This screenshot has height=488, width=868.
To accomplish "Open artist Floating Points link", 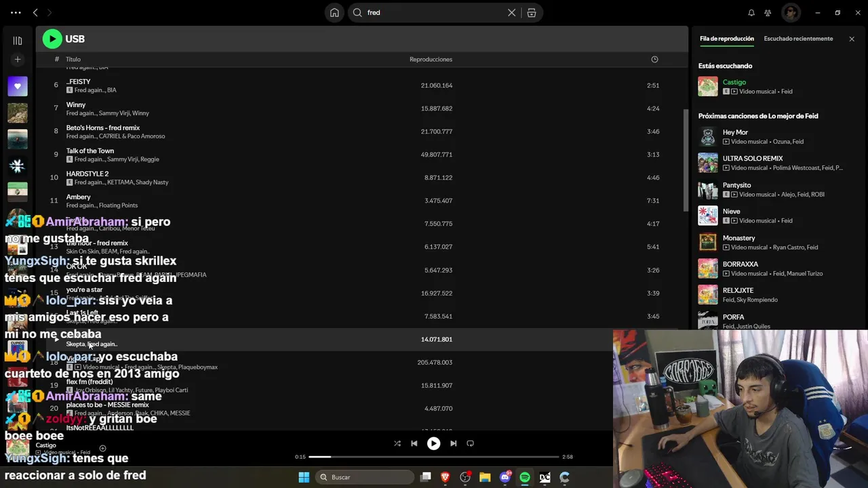I will click(x=119, y=205).
